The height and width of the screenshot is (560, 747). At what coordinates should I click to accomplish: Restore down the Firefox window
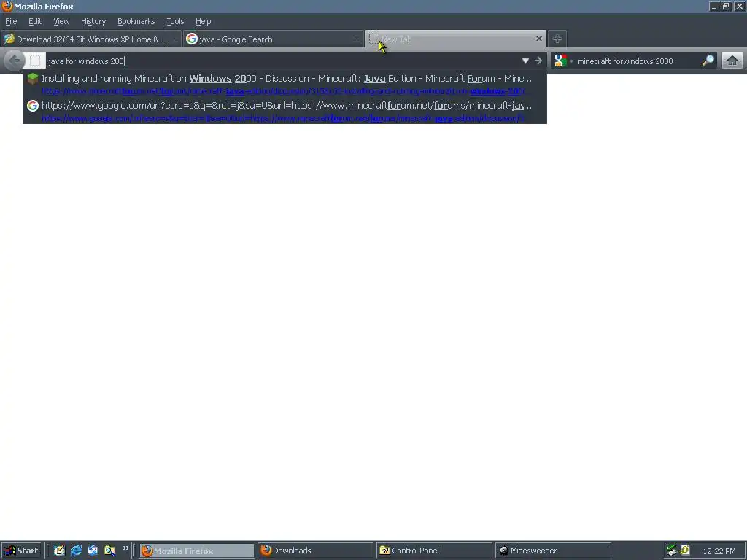[726, 7]
